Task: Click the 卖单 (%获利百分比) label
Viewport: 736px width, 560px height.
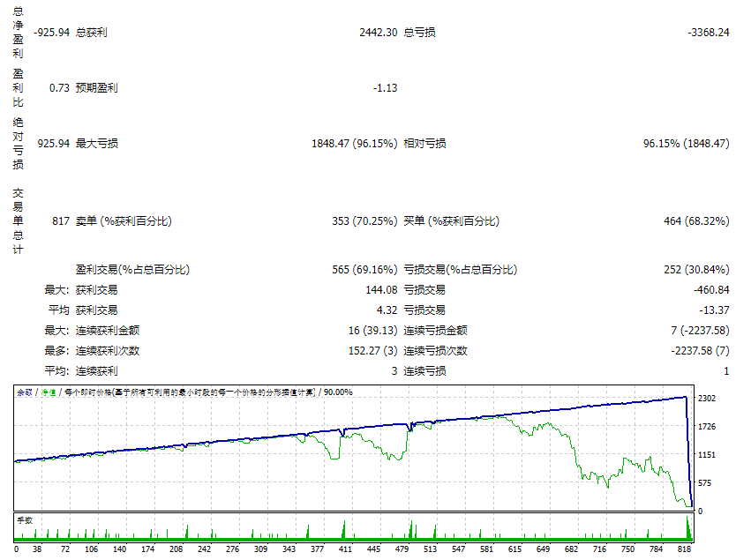Action: [124, 220]
